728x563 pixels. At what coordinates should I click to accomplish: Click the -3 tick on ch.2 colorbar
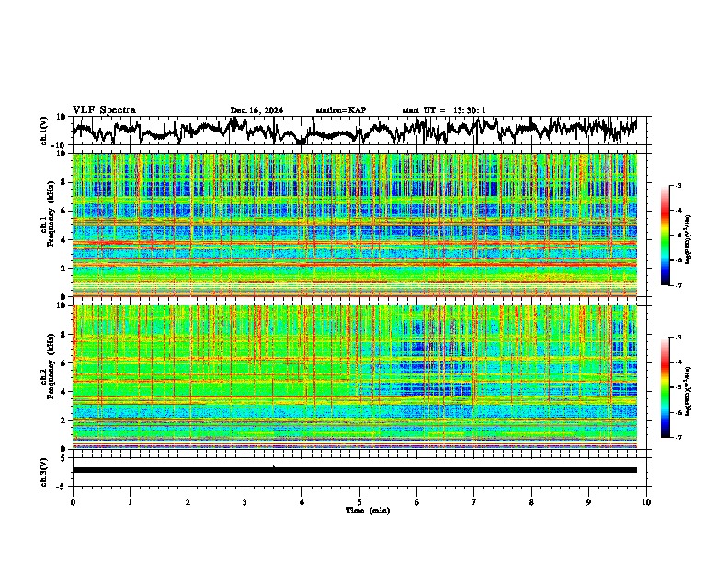coord(677,338)
